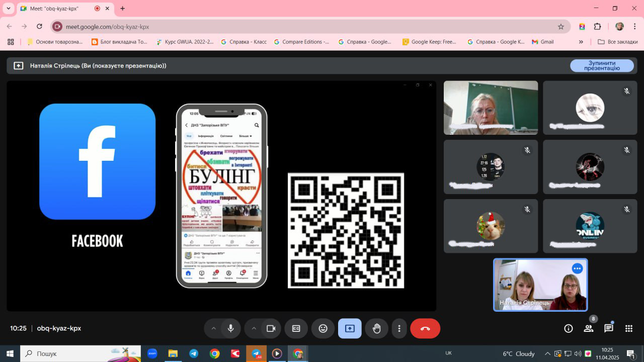This screenshot has width=644, height=362.
Task: Click the Наталія Стрілець video tile
Action: point(540,285)
